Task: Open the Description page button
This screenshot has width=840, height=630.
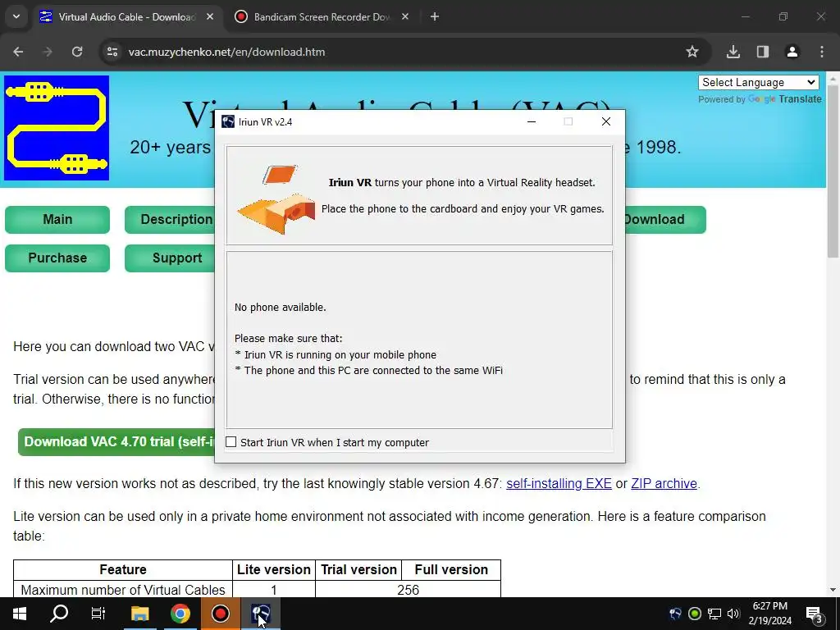Action: tap(170, 220)
